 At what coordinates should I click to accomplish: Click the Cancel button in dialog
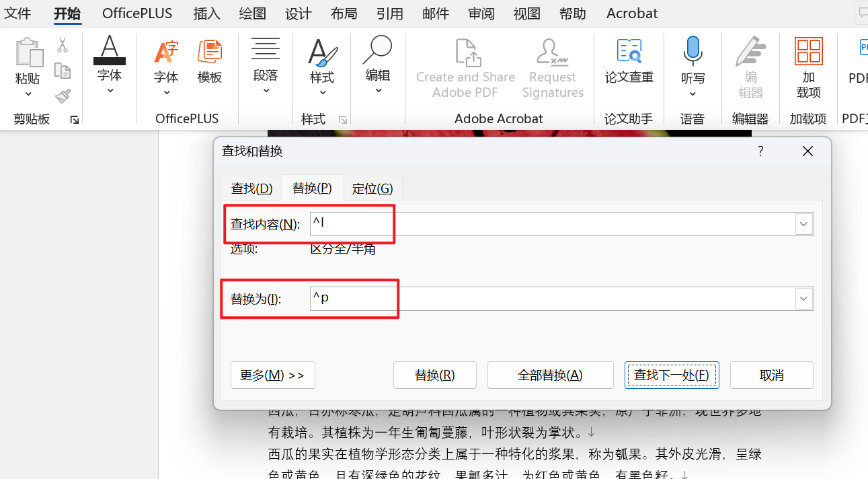(772, 375)
